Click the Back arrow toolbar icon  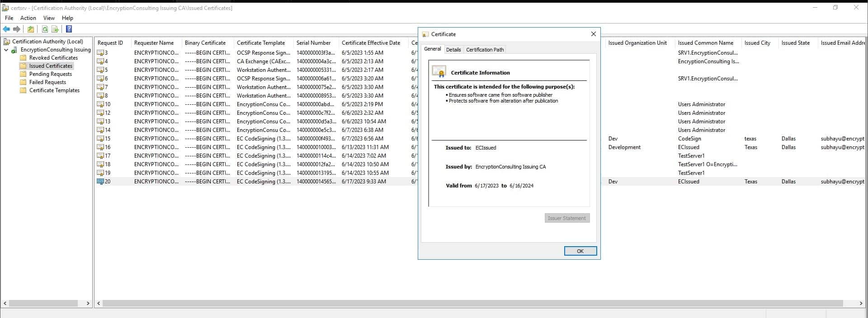pos(6,29)
